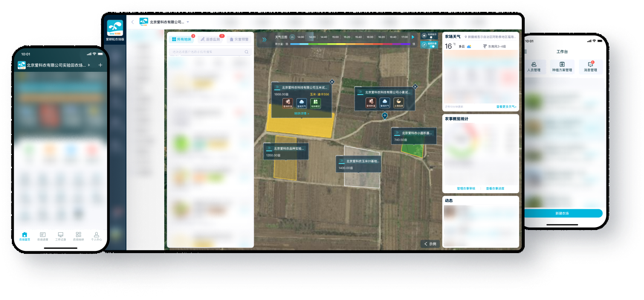Click 查看更多天气 link
This screenshot has height=300, width=644.
(506, 107)
